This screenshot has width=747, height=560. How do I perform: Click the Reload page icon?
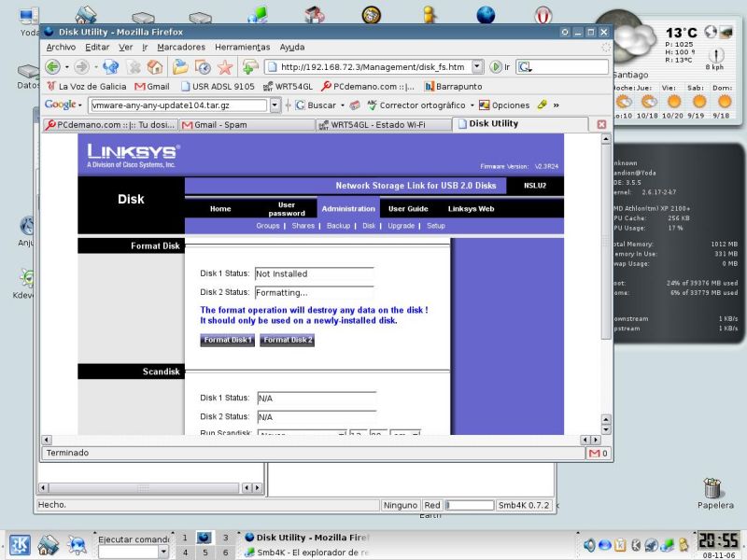pos(110,66)
